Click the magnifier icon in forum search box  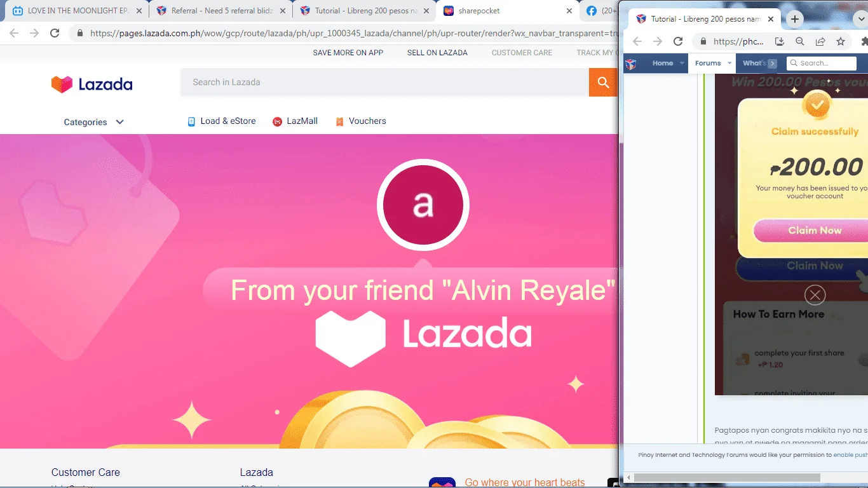coord(794,63)
